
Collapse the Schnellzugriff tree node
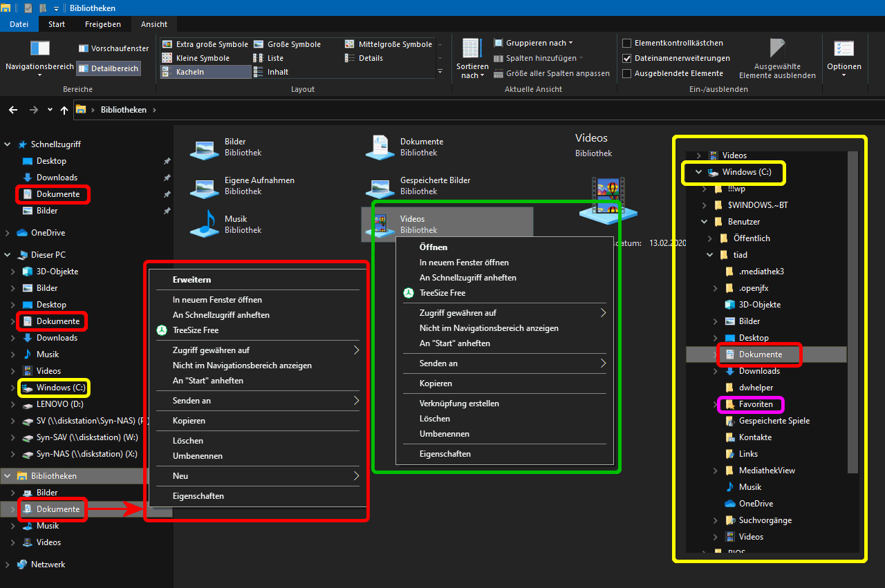(x=8, y=144)
